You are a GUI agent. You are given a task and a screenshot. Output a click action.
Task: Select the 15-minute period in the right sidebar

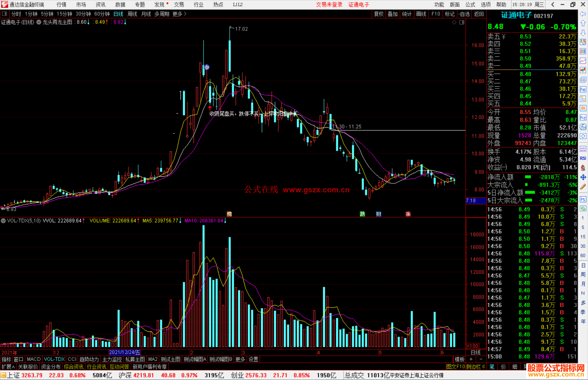coord(583,237)
